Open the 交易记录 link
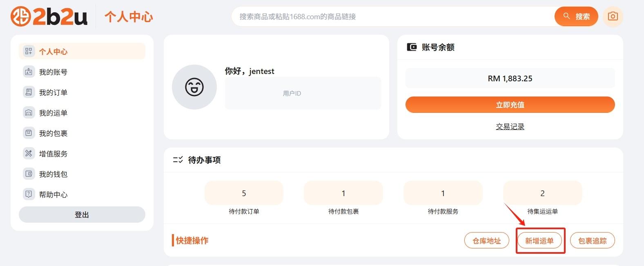Screen dimensions: 644x266 tap(510, 127)
